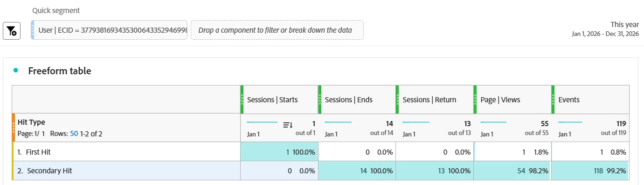This screenshot has width=644, height=185.
Task: Click the add filter funnel icon
Action: 12,31
